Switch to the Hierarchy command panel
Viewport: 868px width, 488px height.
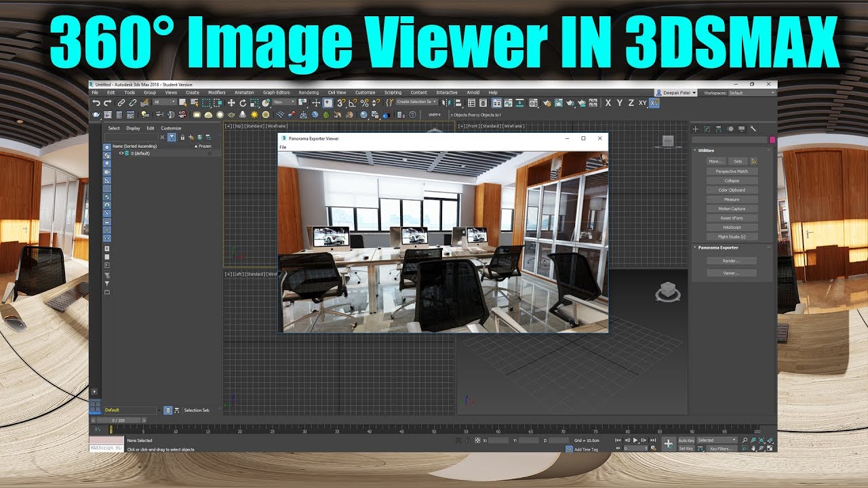[x=718, y=128]
